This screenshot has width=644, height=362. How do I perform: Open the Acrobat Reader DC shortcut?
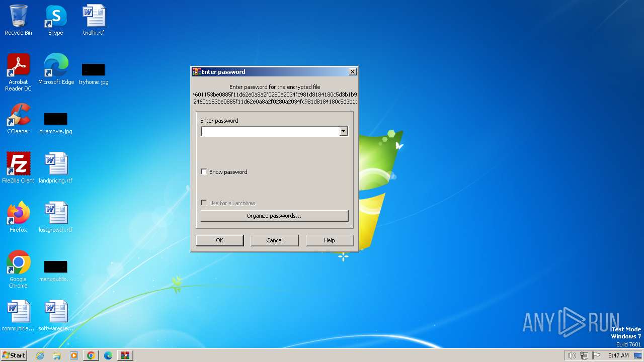tap(18, 72)
